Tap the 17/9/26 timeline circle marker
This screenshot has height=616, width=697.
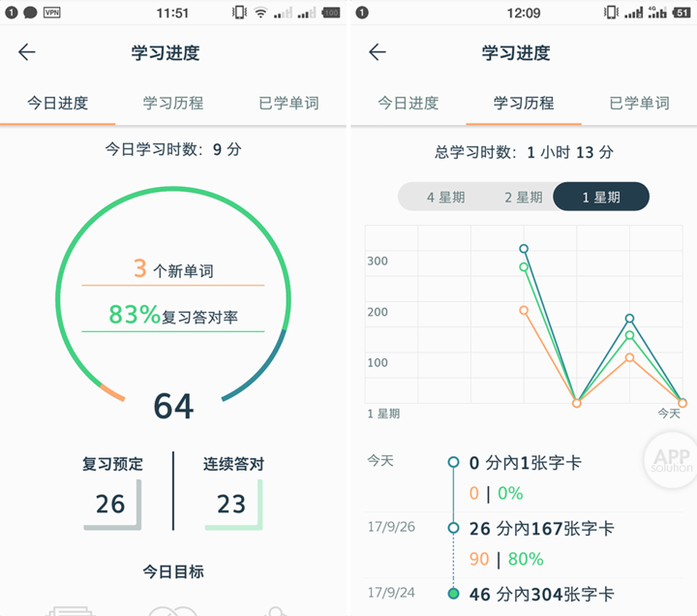tap(453, 528)
